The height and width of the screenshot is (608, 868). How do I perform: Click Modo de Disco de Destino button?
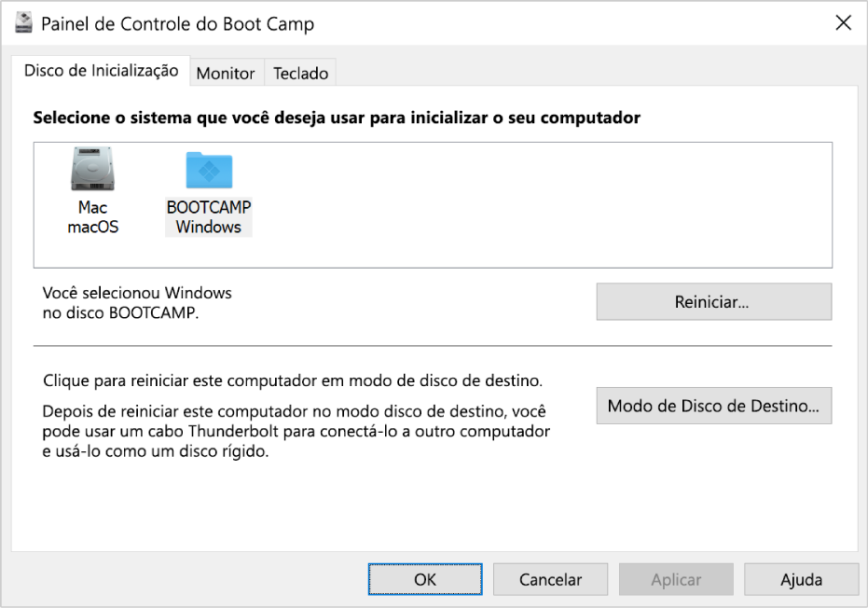pyautogui.click(x=713, y=406)
